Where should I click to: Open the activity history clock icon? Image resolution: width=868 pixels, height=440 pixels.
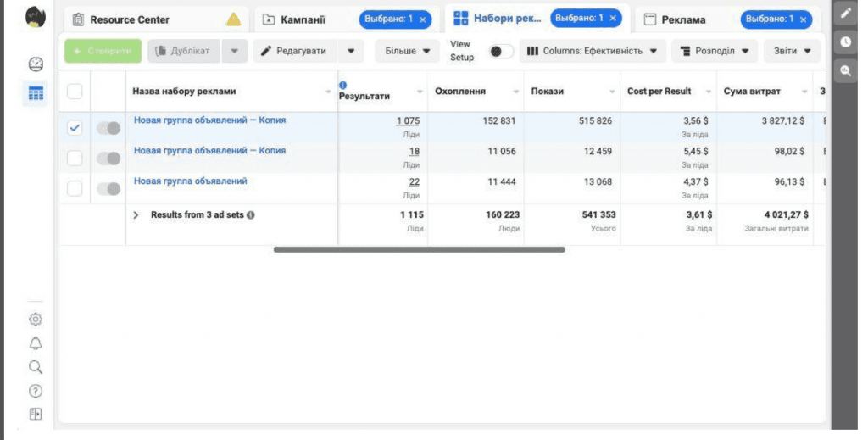click(x=845, y=42)
